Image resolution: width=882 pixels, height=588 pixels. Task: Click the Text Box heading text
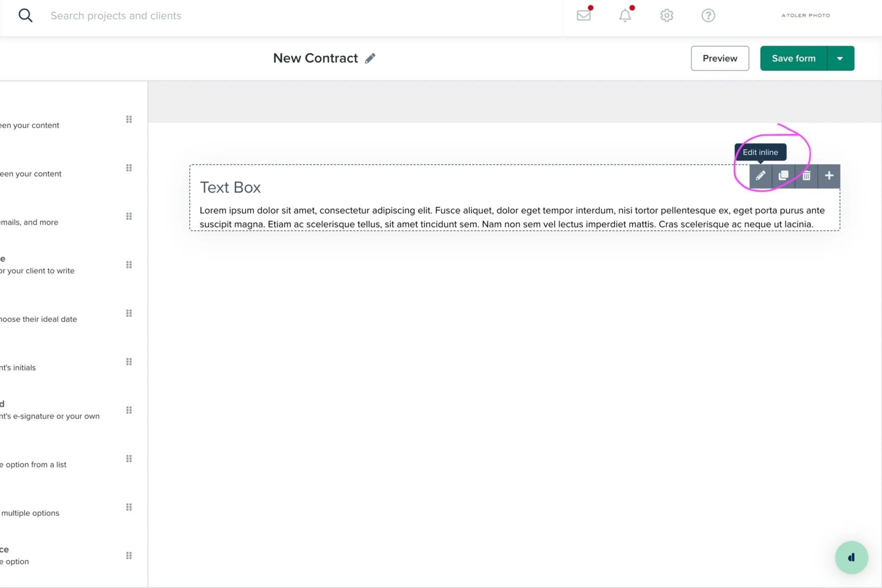click(x=230, y=187)
